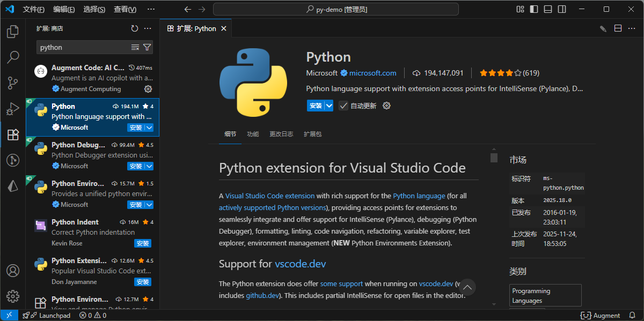644x321 pixels.
Task: Click the Search icon in activity bar
Action: tap(13, 57)
